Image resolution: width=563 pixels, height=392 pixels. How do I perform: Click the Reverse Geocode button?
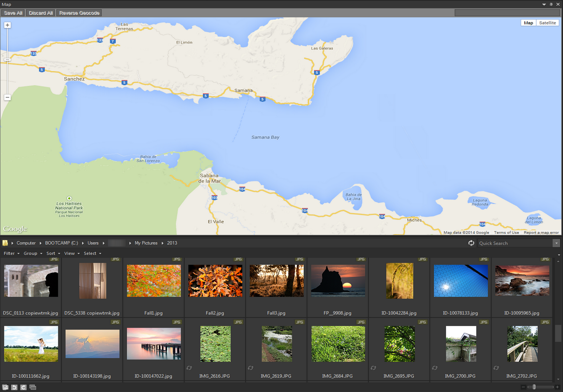tap(79, 13)
